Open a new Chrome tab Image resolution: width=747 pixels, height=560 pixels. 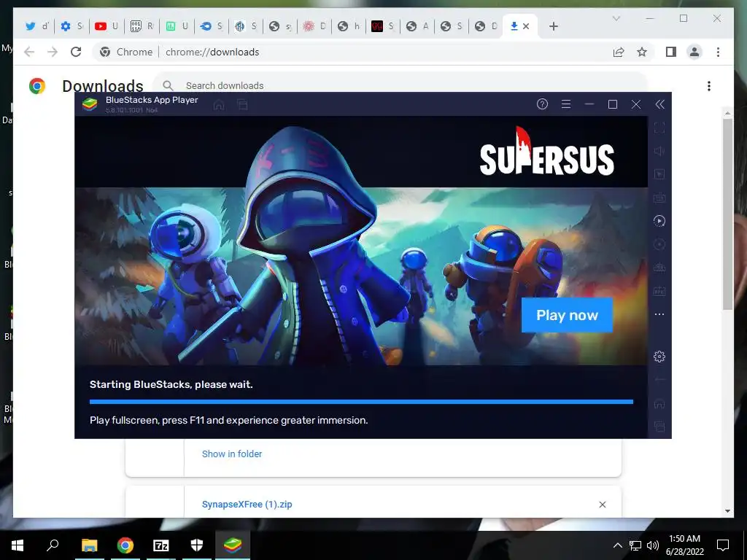(553, 26)
